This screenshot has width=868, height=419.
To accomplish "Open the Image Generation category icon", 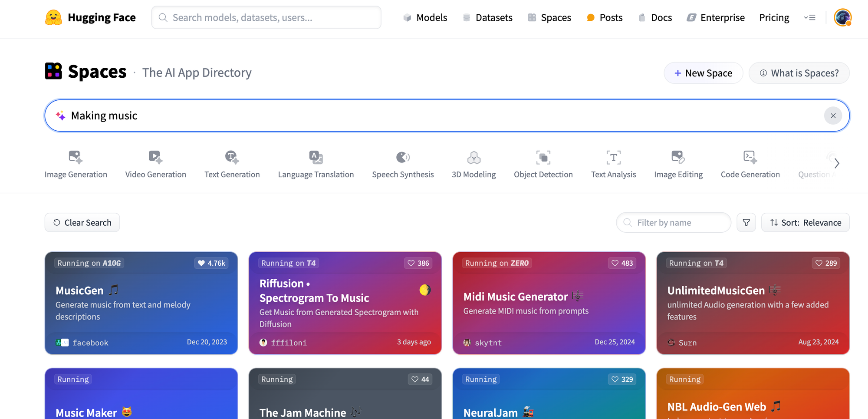I will click(76, 157).
